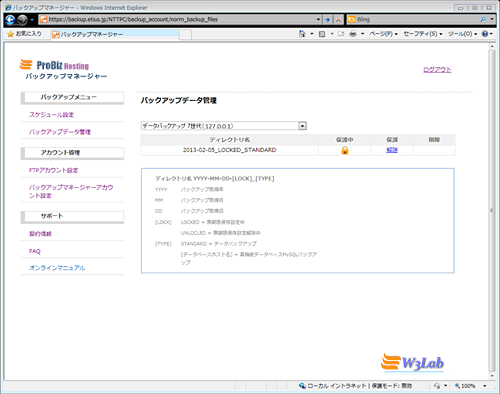
Task: Click the サポート section header
Action: coord(72,216)
